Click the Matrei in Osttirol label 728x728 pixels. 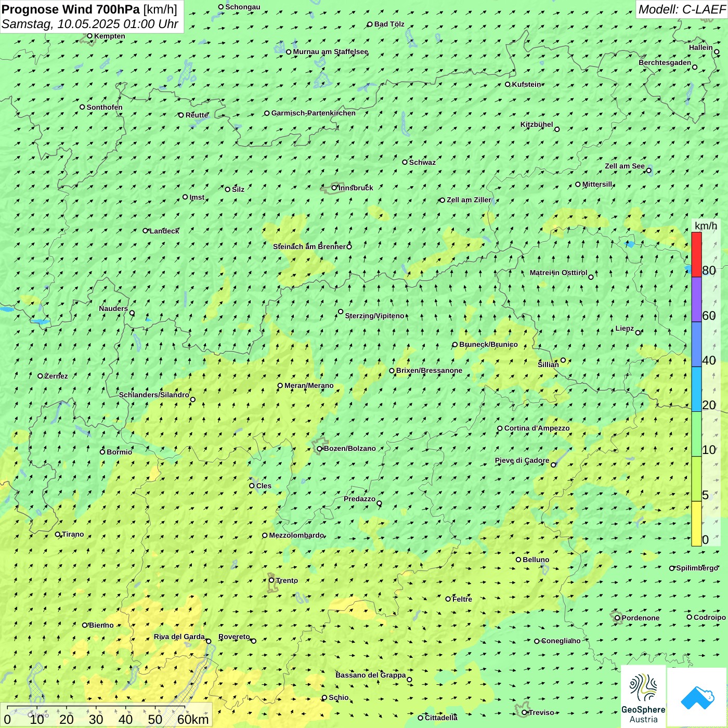tap(558, 272)
